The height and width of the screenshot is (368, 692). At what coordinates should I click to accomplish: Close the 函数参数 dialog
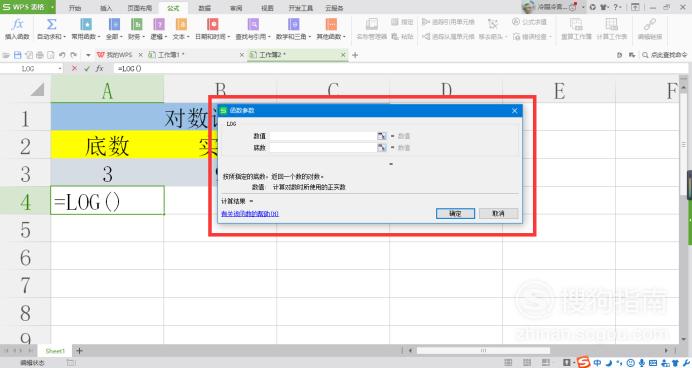pos(515,110)
